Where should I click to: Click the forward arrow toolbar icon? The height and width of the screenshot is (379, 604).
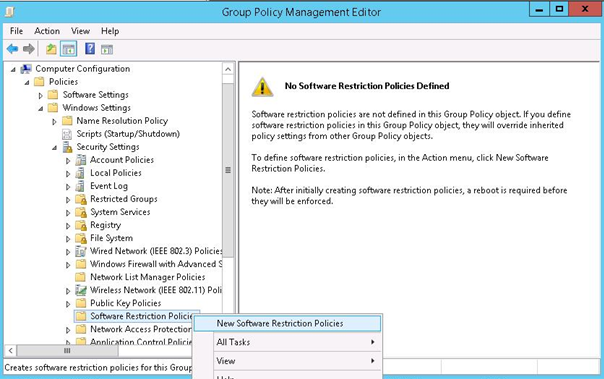coord(29,49)
